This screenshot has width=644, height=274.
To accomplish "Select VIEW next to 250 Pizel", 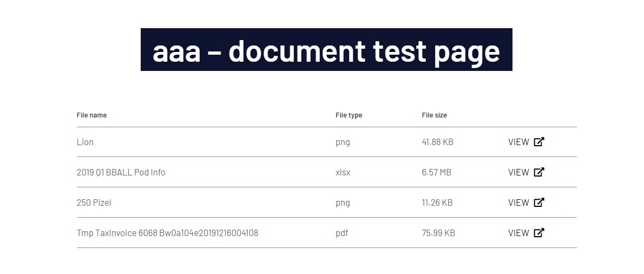I will click(x=518, y=203).
